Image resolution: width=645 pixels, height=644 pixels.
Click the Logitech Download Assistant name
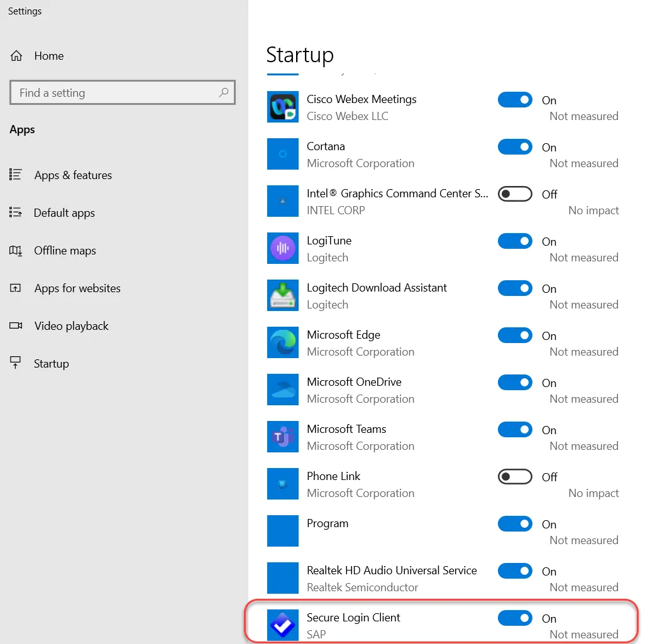(x=377, y=288)
